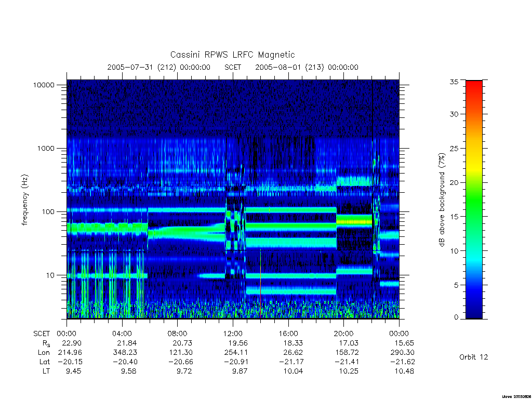Click the longitude value 254.11
Screen dimensions: 532x399
point(236,353)
